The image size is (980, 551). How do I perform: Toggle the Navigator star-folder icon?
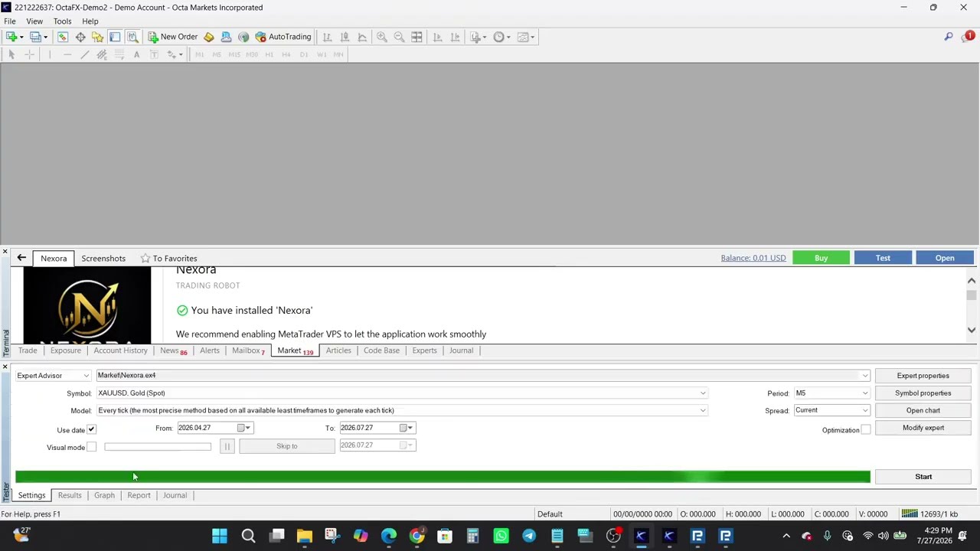97,37
